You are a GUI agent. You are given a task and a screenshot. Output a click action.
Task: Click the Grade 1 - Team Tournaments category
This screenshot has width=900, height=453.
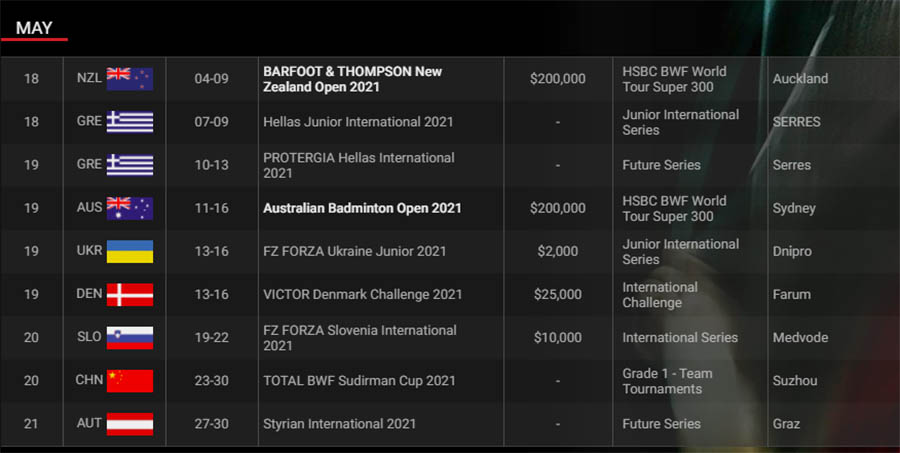(668, 381)
